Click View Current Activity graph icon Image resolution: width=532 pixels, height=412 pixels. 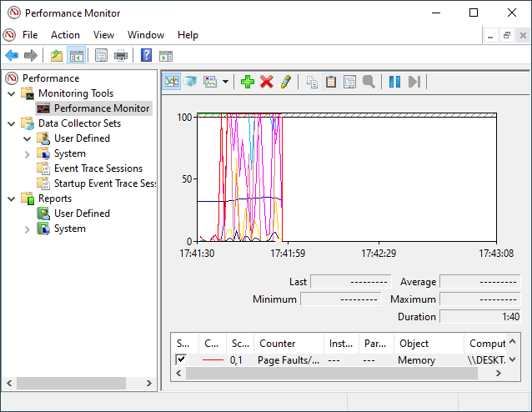(171, 82)
